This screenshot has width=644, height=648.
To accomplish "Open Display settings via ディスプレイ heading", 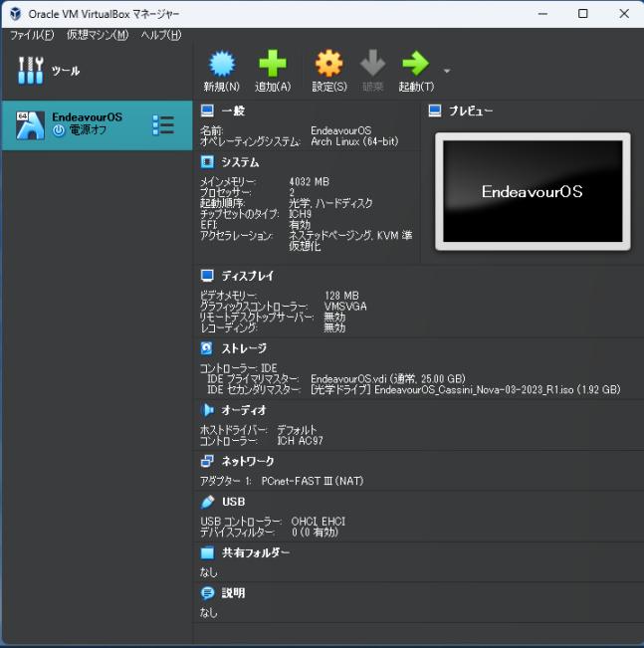I will tap(247, 276).
